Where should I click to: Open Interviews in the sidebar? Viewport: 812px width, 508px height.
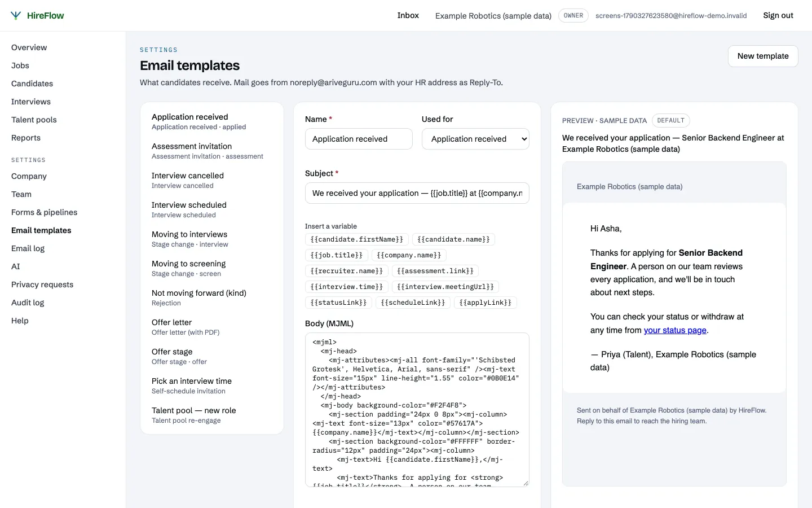[31, 102]
